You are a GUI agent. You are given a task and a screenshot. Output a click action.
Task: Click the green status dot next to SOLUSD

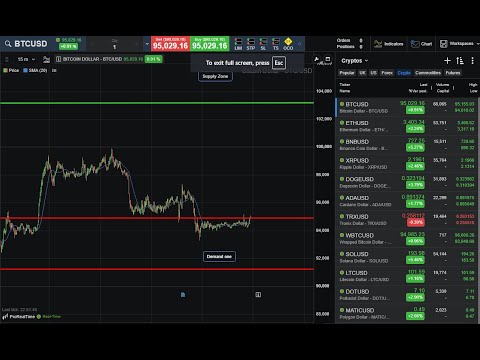(342, 254)
